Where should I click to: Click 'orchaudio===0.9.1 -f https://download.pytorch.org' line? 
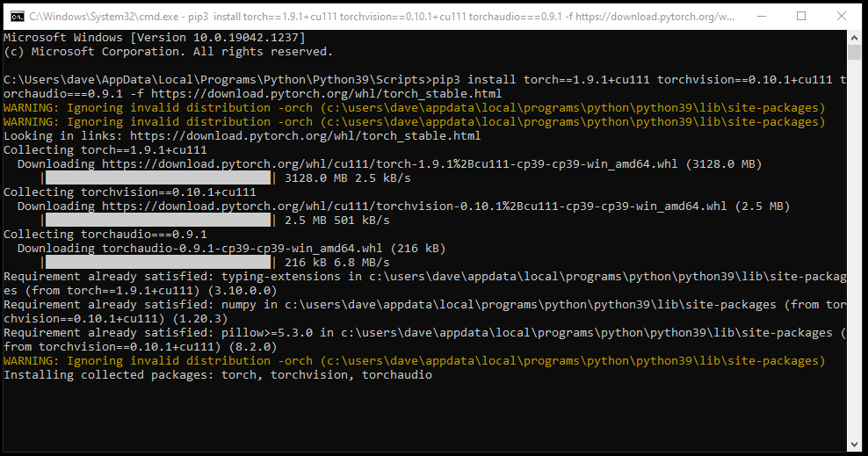(x=252, y=93)
